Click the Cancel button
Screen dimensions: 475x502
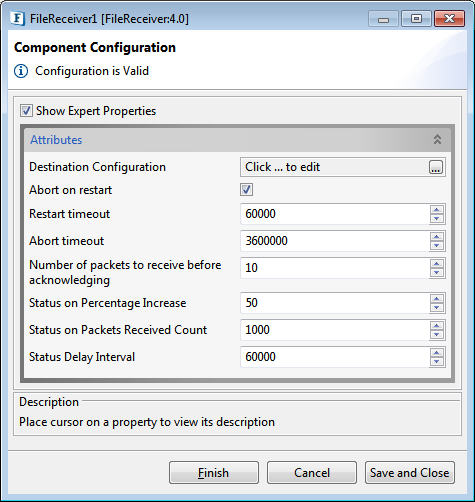coord(312,473)
